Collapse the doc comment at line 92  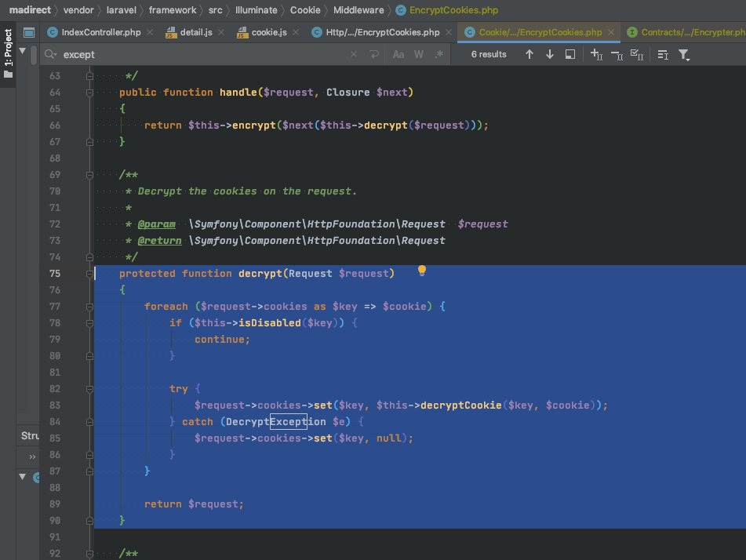tap(89, 554)
